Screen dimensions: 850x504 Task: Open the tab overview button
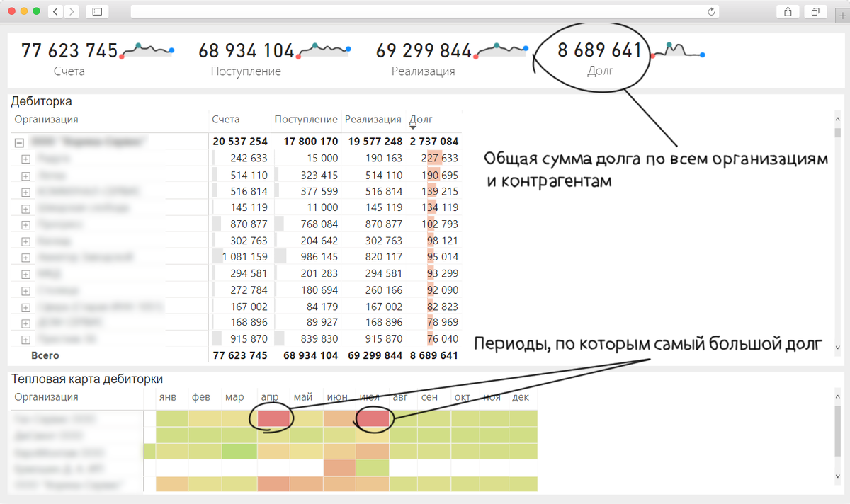click(815, 11)
